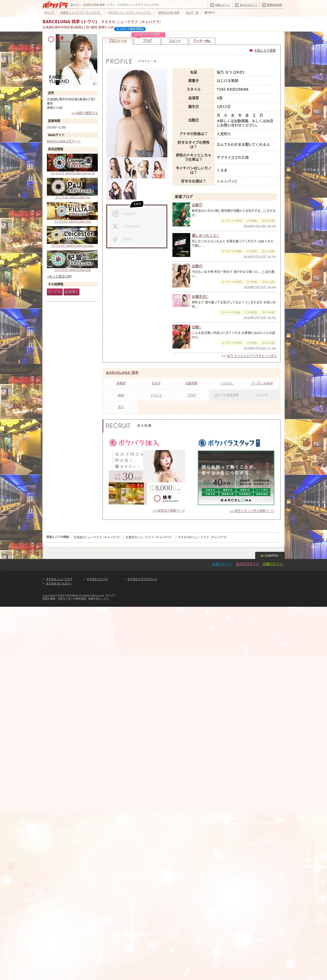327x980 pixels.
Task: Click 札幌市のニュークラブ(キャバクラ) area link
Action: pyautogui.click(x=149, y=538)
